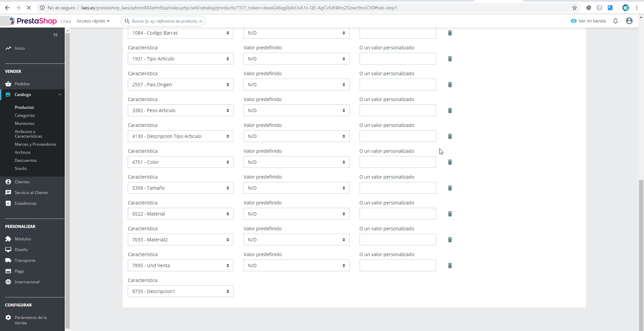
Task: Toggle the bookmark star in the address bar
Action: click(575, 8)
